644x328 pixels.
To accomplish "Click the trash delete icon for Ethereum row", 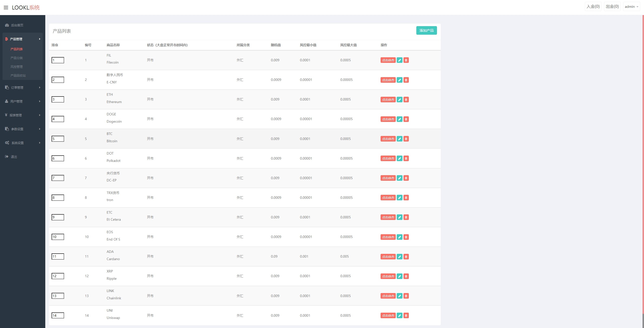I will tap(406, 100).
